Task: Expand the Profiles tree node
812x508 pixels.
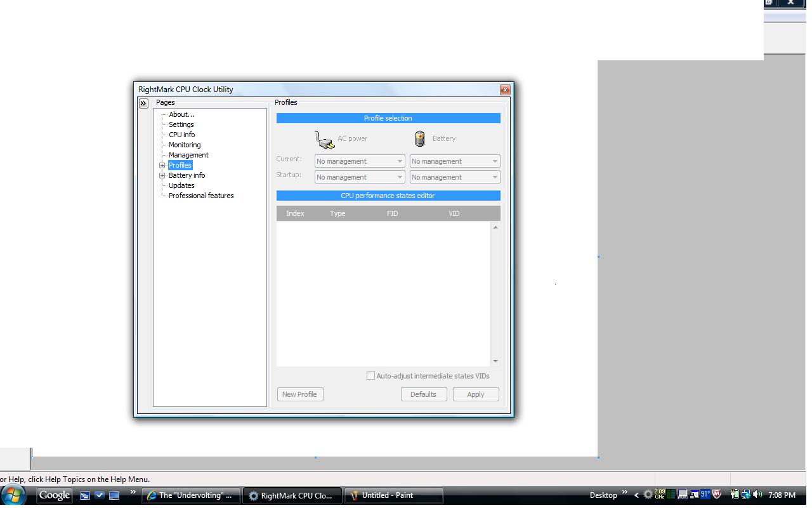Action: point(162,165)
